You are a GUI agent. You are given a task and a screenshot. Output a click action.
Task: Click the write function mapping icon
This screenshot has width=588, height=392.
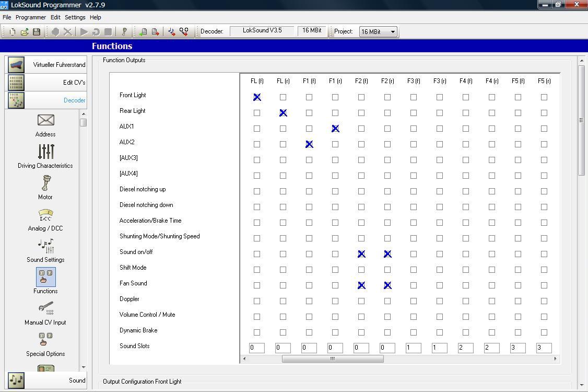tap(184, 32)
